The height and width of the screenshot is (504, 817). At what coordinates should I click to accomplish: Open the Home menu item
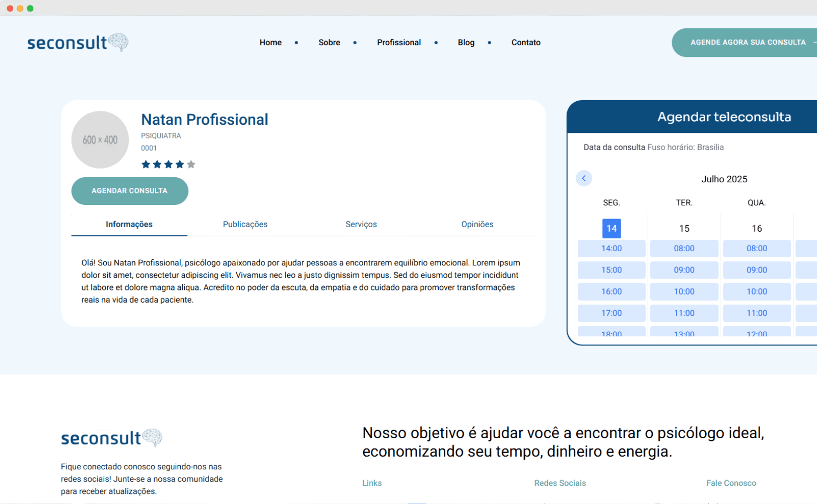point(270,43)
